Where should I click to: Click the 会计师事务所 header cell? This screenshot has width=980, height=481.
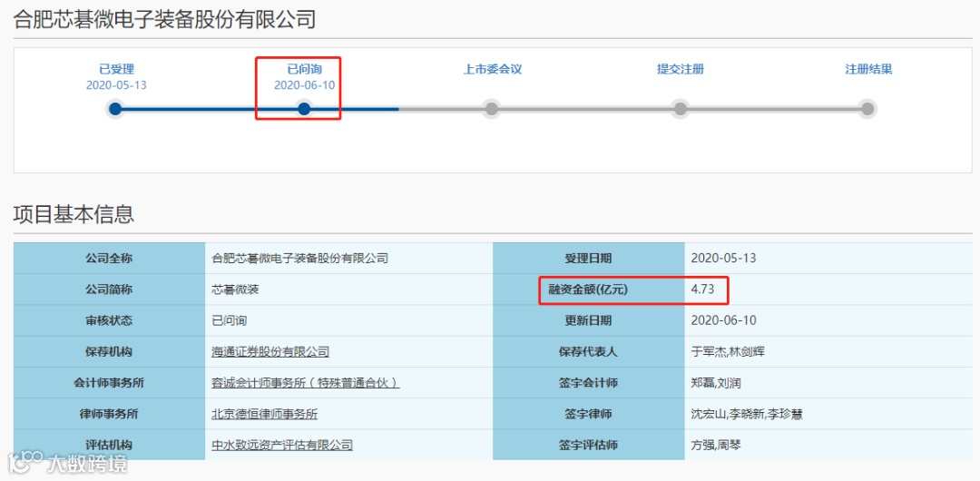click(x=110, y=383)
